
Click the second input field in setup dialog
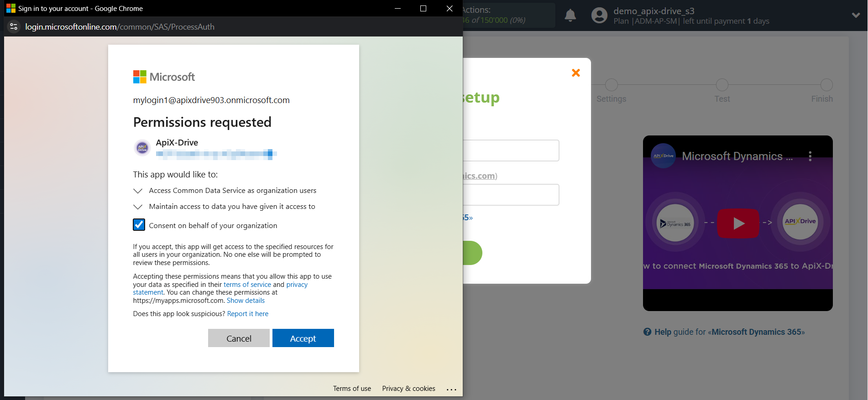(x=511, y=195)
